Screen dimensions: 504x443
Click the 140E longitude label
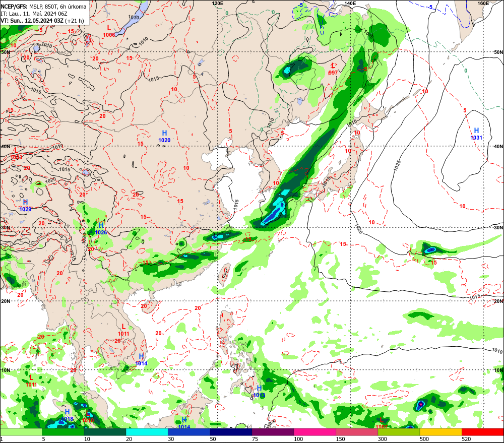pos(350,3)
